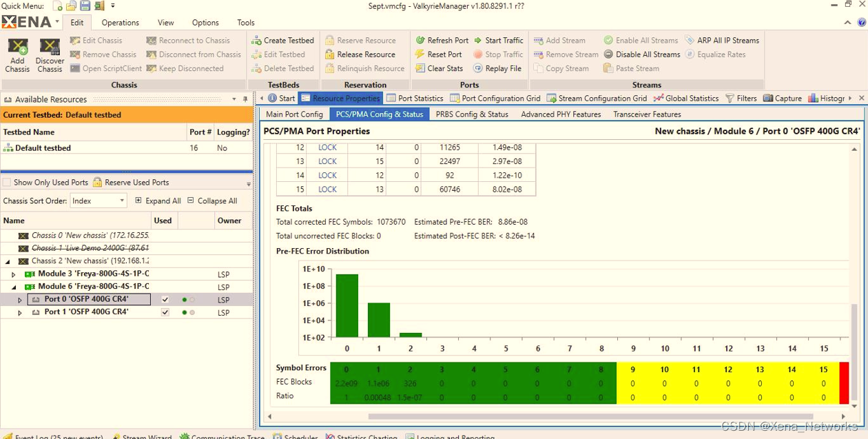Click LOCK link in row 15

[327, 190]
